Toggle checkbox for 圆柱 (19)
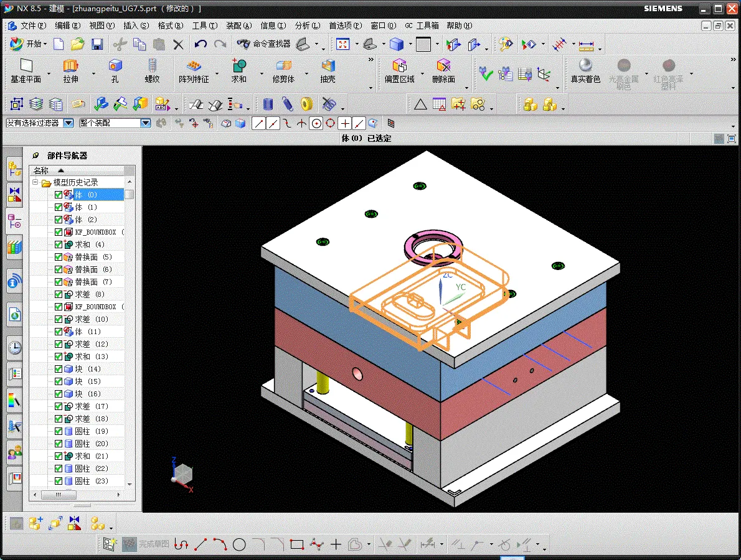 [x=59, y=431]
